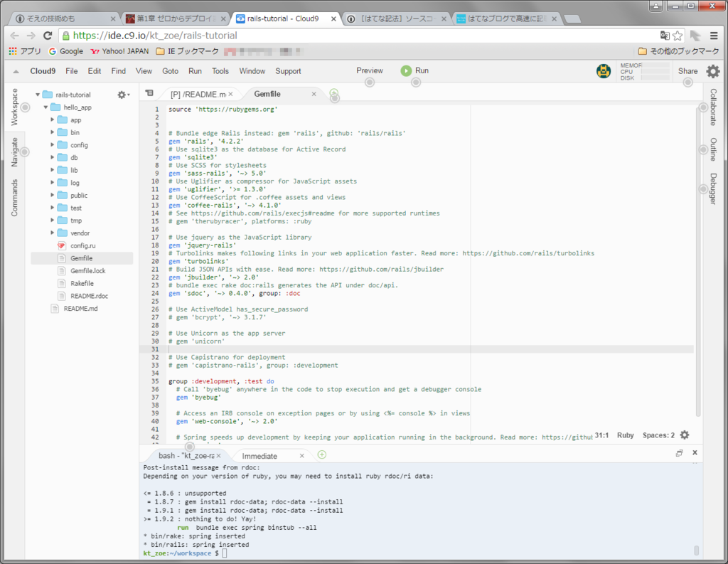Open the File menu
This screenshot has height=564, width=728.
(72, 71)
